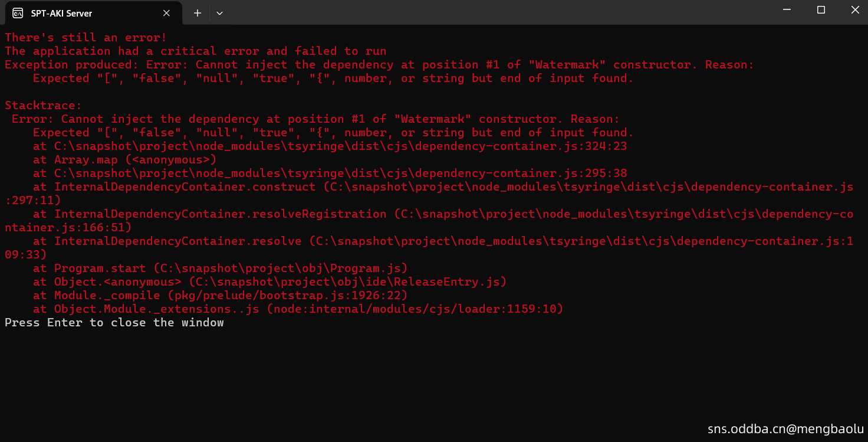The image size is (868, 442).
Task: Click the "There's still an error!" line
Action: pyautogui.click(x=86, y=37)
